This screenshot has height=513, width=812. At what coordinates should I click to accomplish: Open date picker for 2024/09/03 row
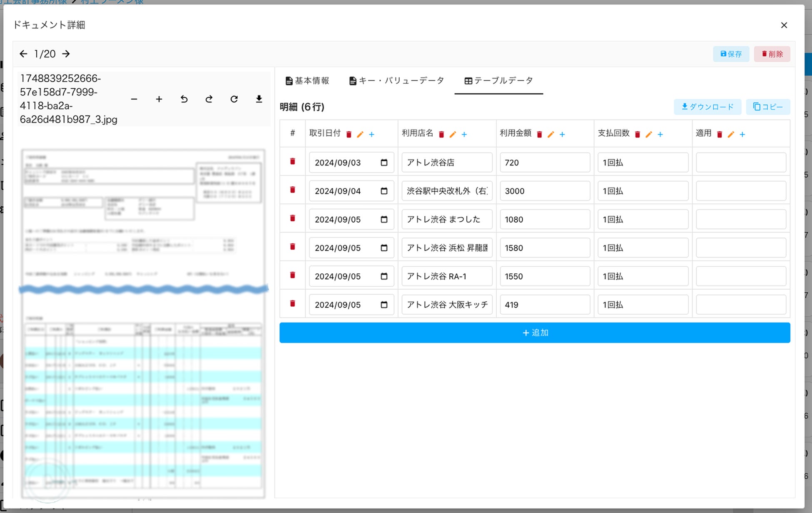click(x=384, y=163)
